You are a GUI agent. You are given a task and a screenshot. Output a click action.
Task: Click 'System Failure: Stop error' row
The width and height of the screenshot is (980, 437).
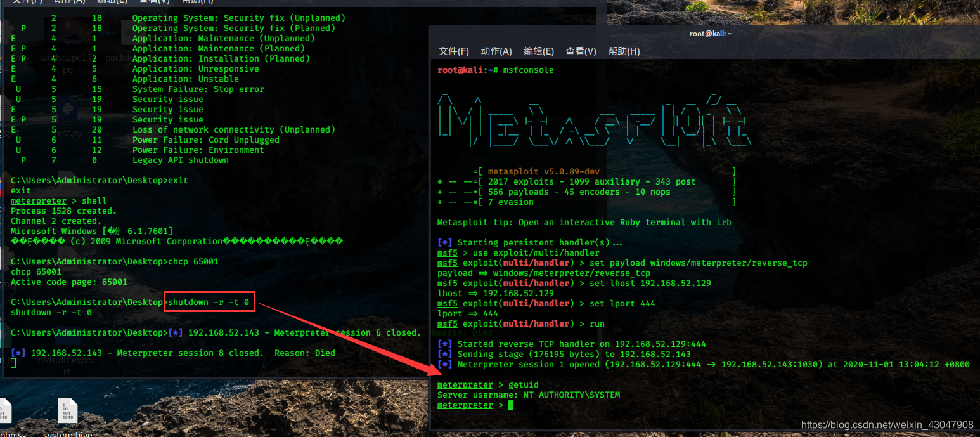point(138,89)
